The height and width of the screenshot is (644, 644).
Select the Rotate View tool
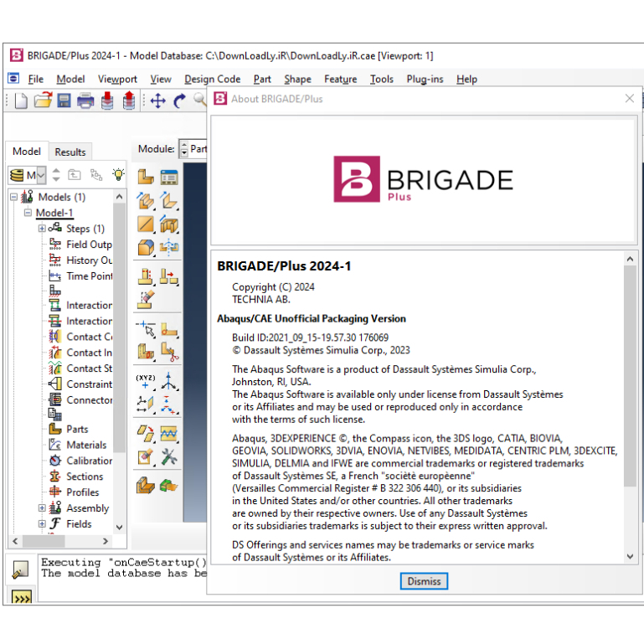click(179, 100)
